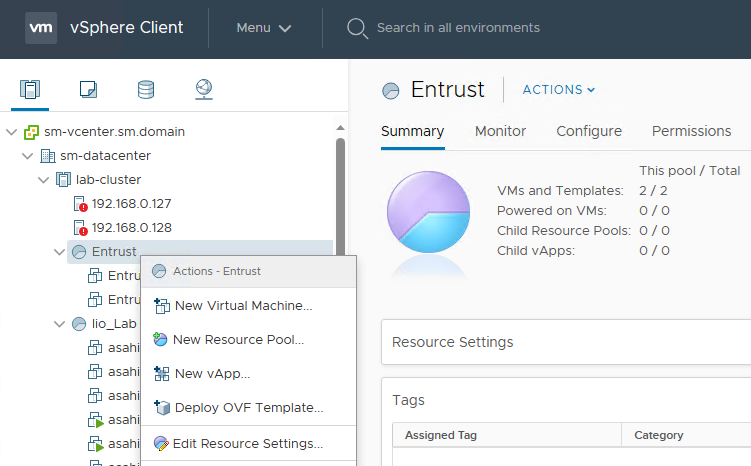Open the Permissions tab

(x=691, y=131)
